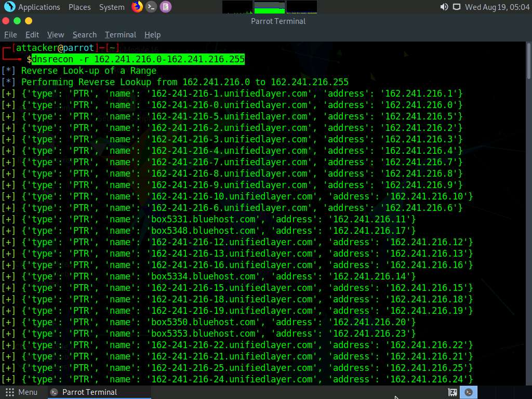Click the Parrot Terminal window title
The image size is (532, 399).
(278, 21)
